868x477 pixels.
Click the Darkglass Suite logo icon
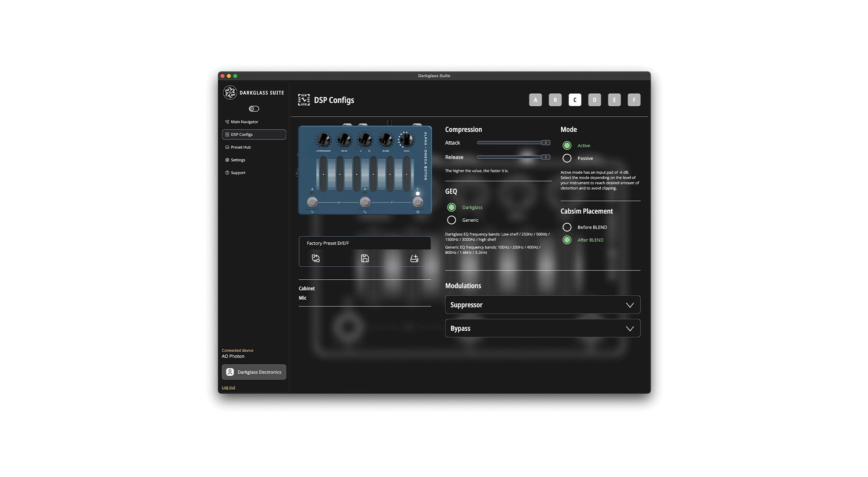pyautogui.click(x=230, y=92)
